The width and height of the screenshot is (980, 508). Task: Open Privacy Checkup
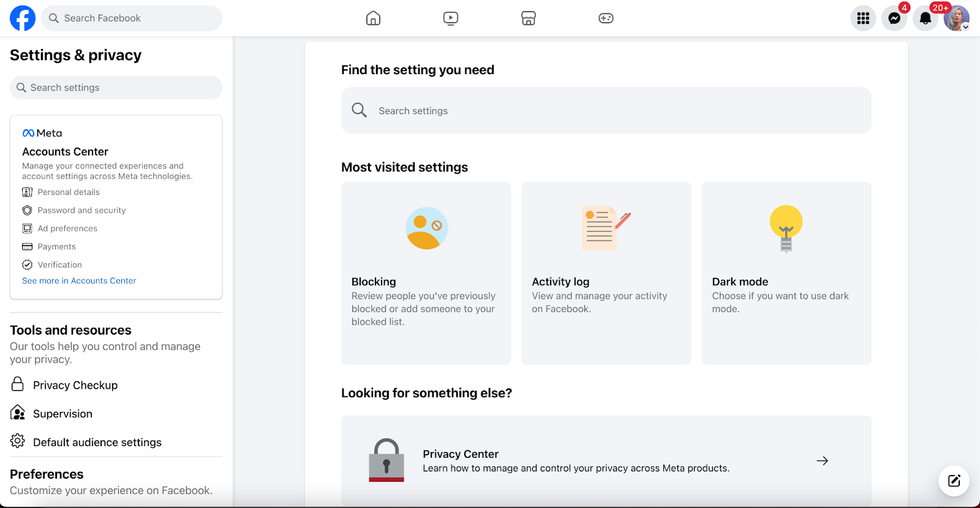pos(75,385)
